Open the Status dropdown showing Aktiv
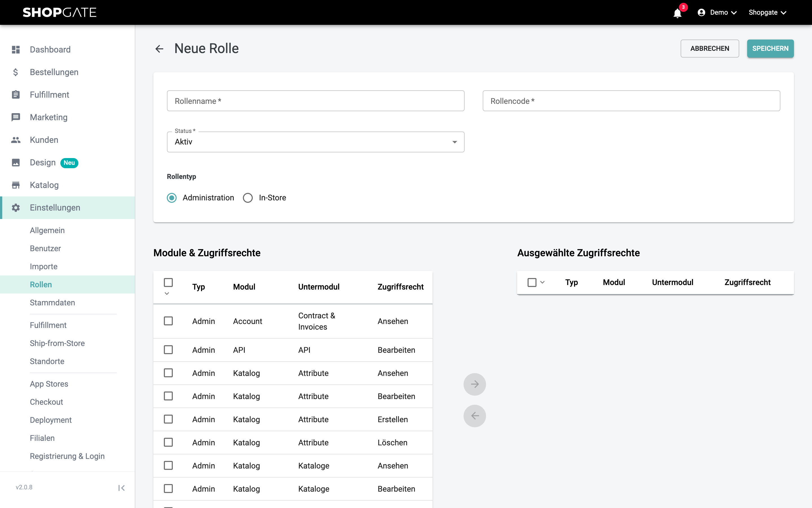812x508 pixels. click(315, 142)
